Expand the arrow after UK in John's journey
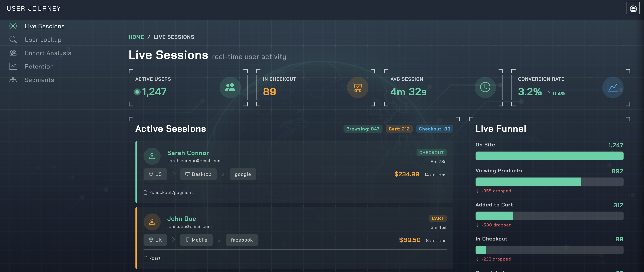The width and height of the screenshot is (644, 272). pyautogui.click(x=173, y=240)
